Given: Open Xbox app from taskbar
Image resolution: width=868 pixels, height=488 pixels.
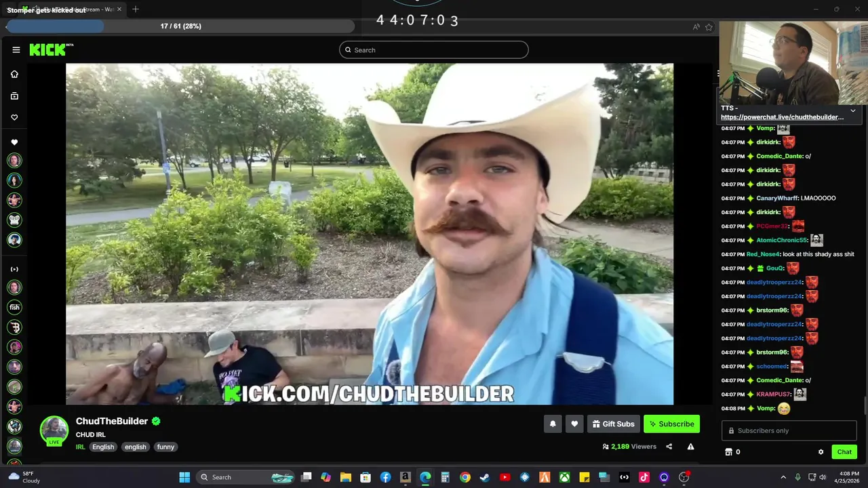Looking at the screenshot, I should click(x=564, y=477).
